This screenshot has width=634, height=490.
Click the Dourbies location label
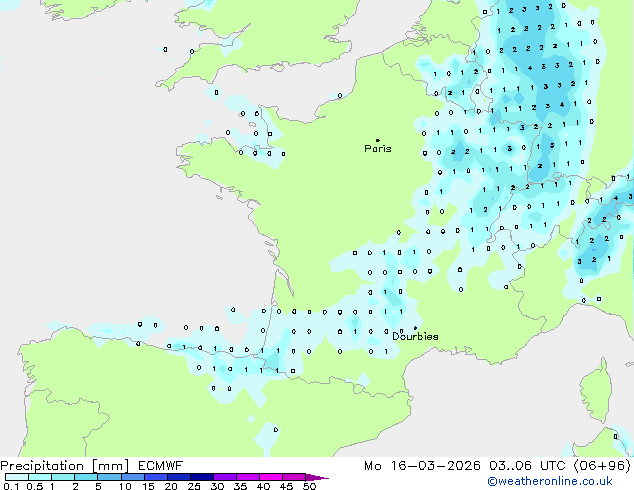coord(415,336)
